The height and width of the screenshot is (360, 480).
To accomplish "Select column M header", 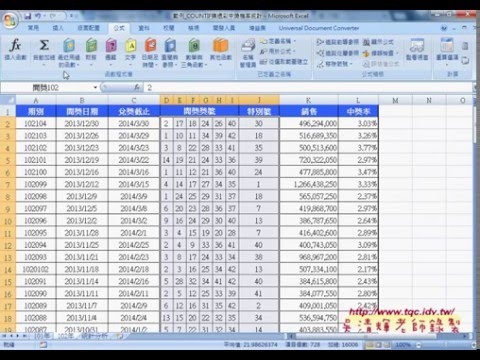I will click(395, 100).
